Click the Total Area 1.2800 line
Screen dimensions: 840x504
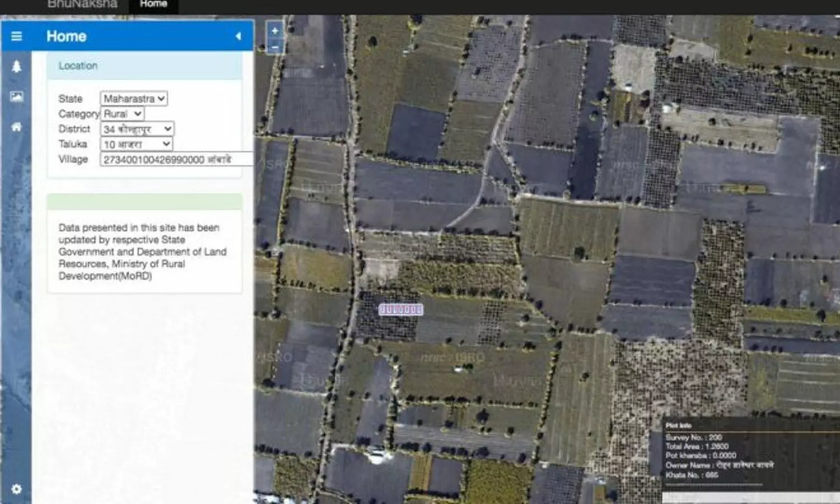coord(697,446)
